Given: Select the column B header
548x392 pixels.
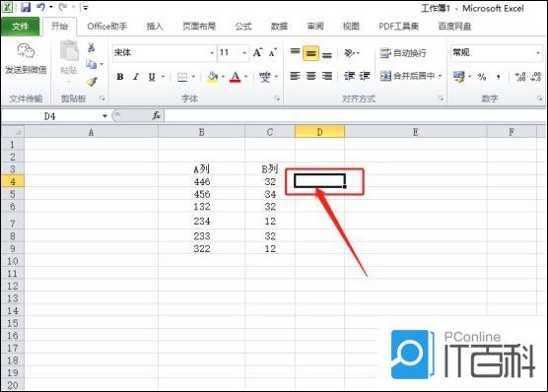Looking at the screenshot, I should click(201, 132).
